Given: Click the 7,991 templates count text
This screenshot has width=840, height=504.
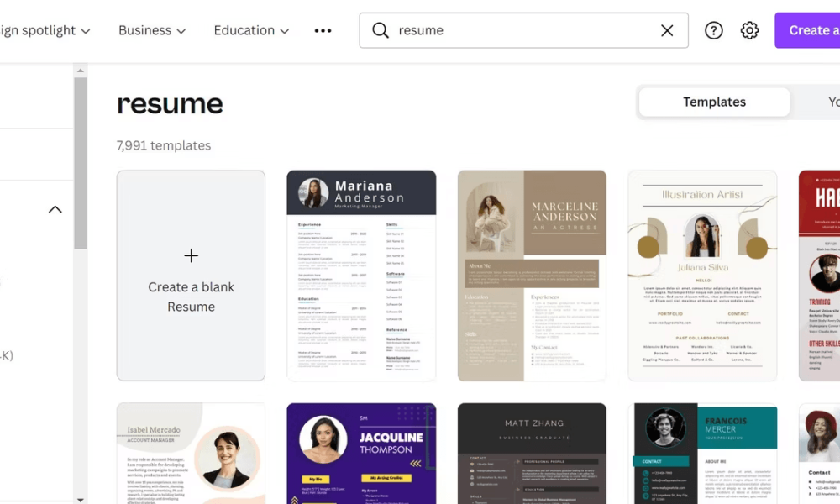Looking at the screenshot, I should point(164,145).
